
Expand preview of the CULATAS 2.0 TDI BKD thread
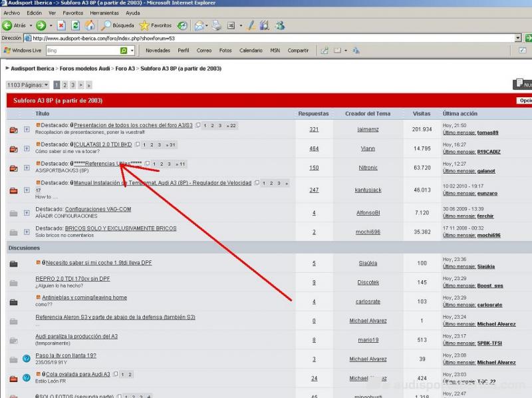point(27,148)
